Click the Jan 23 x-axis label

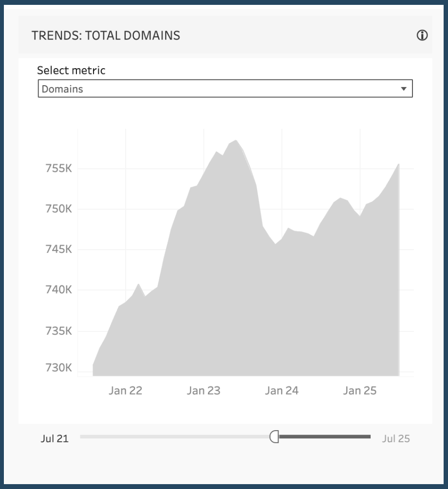click(204, 390)
